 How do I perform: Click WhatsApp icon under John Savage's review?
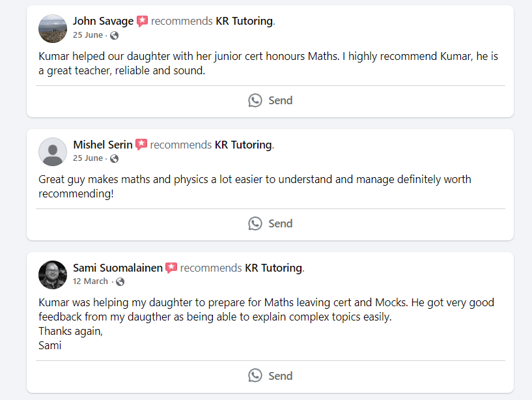255,100
